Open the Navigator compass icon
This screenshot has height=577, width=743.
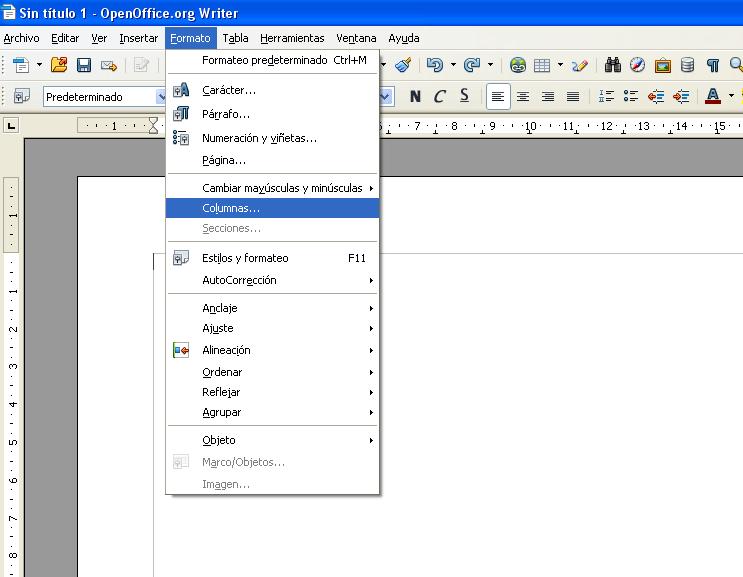(637, 65)
